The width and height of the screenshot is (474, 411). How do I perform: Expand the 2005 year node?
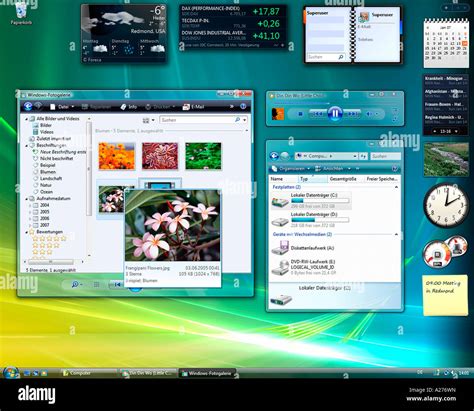30,212
